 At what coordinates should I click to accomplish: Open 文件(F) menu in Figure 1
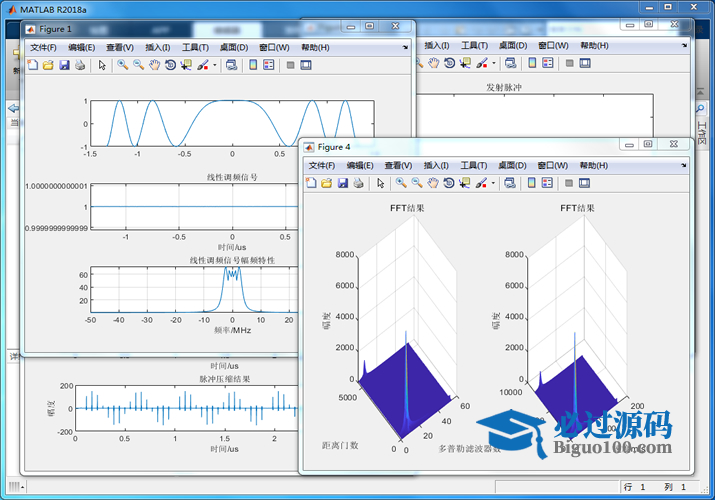coord(43,47)
